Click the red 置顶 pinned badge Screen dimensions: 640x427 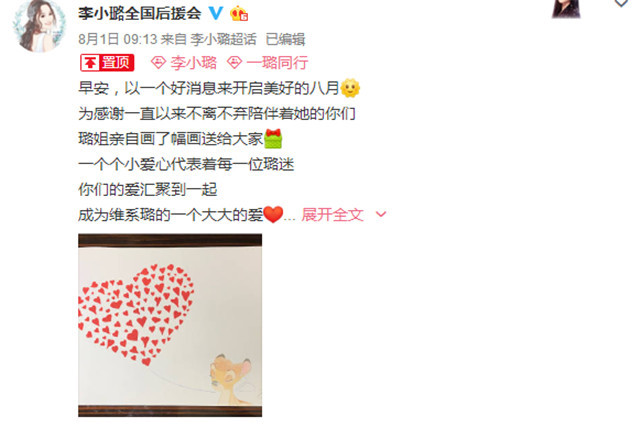[x=107, y=63]
